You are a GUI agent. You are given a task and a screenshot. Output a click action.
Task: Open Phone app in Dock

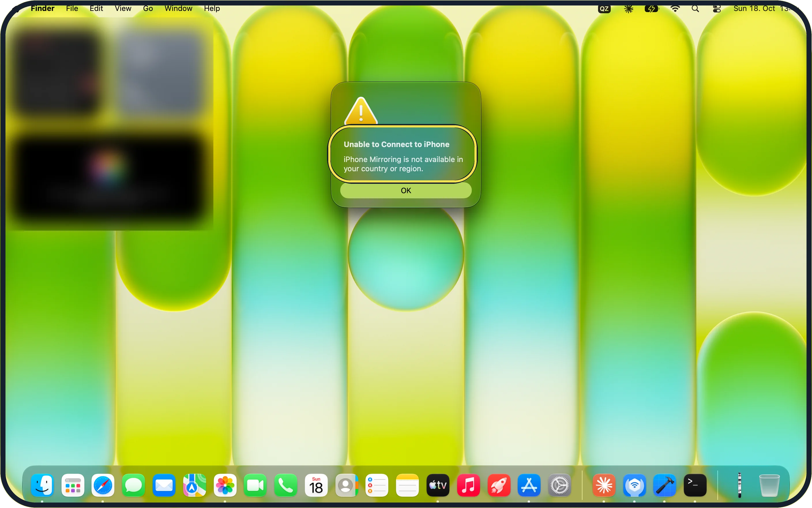(x=285, y=485)
